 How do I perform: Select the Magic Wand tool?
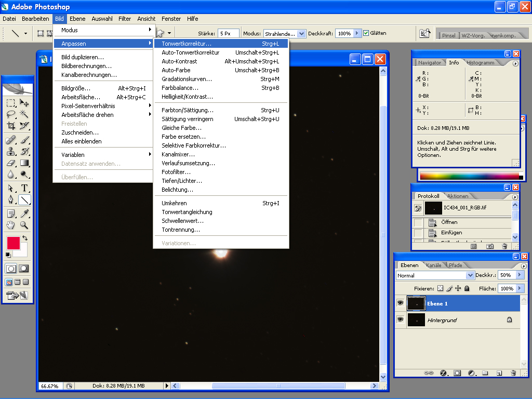coord(24,114)
